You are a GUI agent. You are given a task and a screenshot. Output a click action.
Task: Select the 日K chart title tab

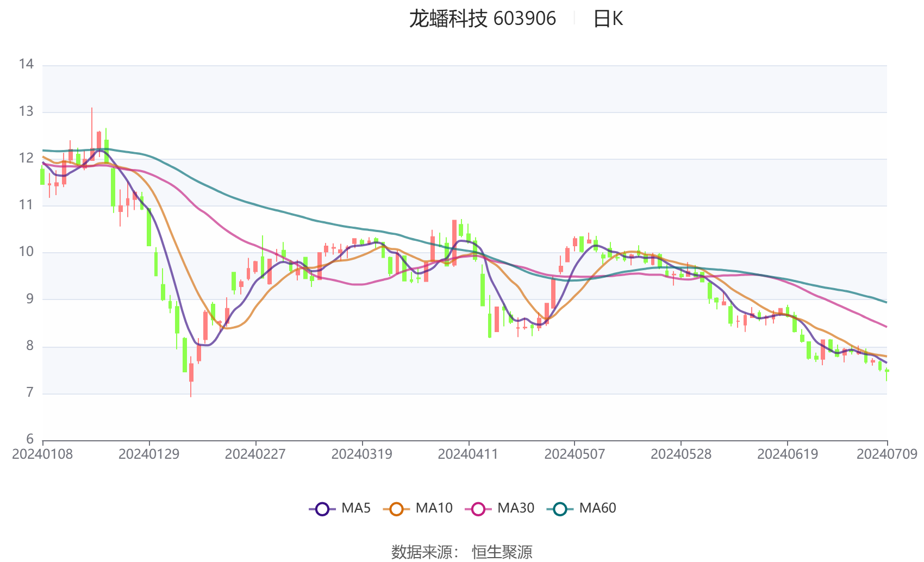[x=608, y=19]
